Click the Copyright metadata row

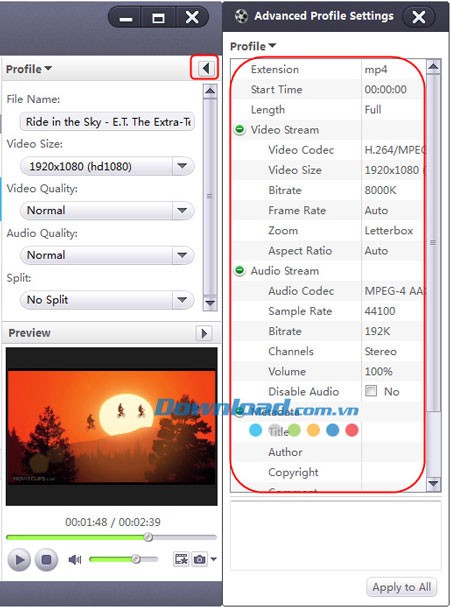(x=327, y=472)
